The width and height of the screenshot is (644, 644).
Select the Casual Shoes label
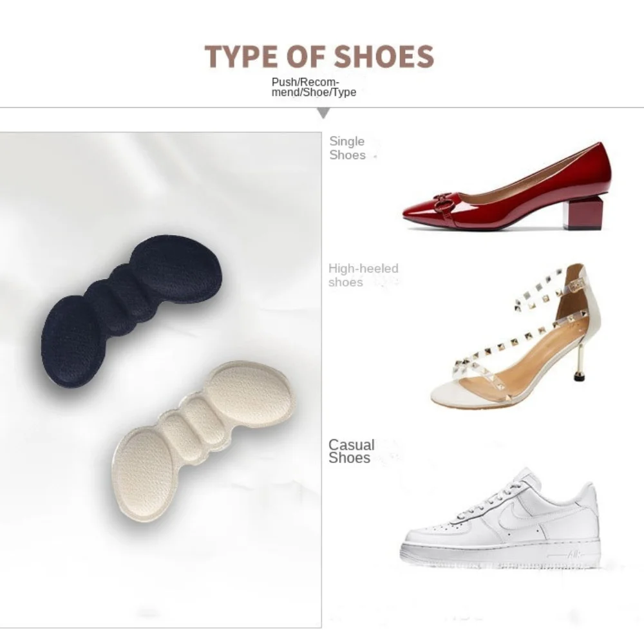[351, 451]
